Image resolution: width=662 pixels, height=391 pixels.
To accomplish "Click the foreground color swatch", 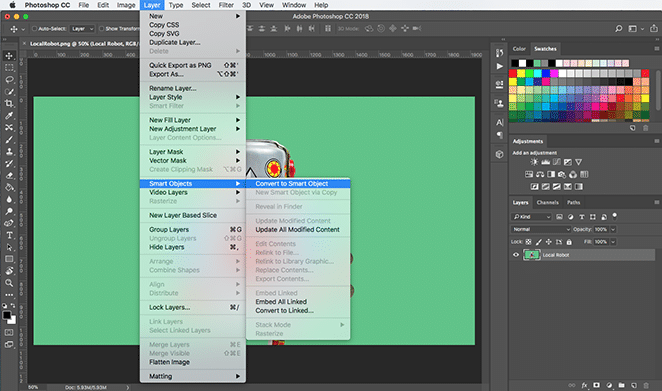I will pyautogui.click(x=7, y=315).
